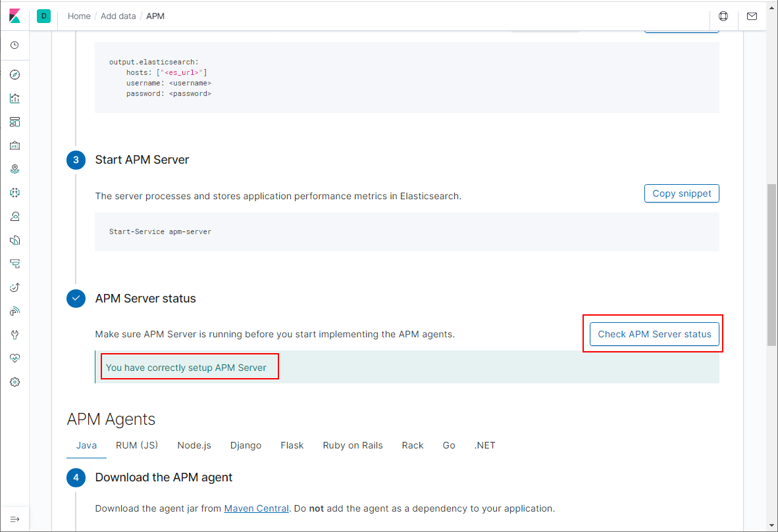Click the hosts es_url code line
The height and width of the screenshot is (532, 778).
[x=167, y=72]
